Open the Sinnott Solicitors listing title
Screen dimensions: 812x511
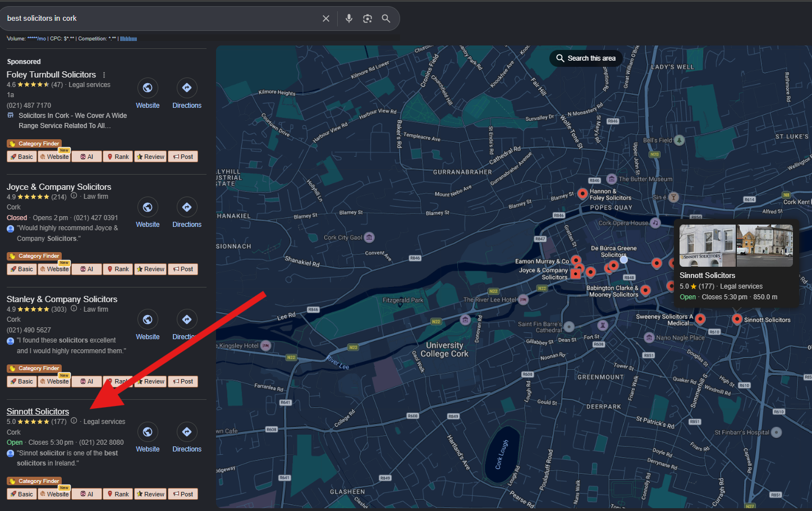(38, 412)
